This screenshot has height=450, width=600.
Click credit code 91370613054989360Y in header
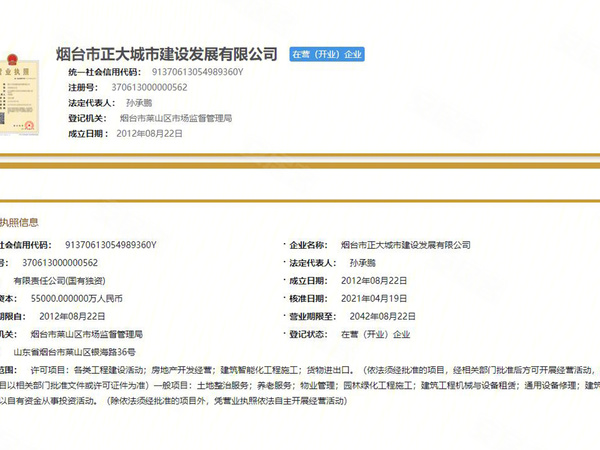point(197,72)
